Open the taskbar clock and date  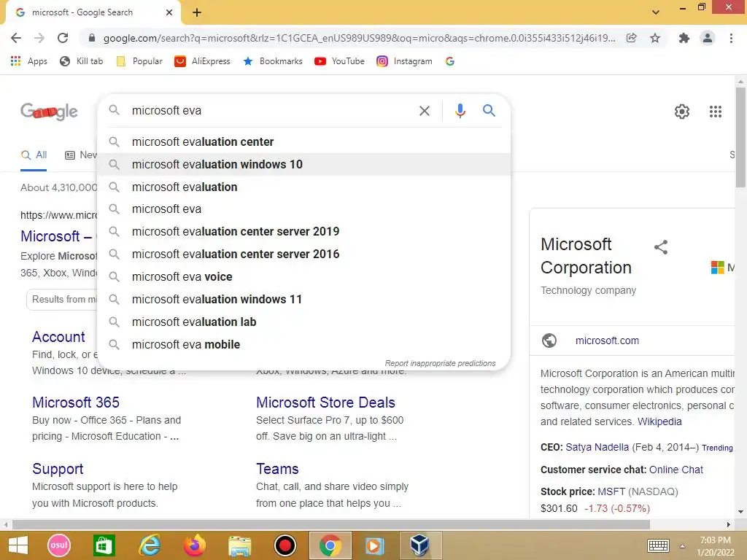point(715,546)
